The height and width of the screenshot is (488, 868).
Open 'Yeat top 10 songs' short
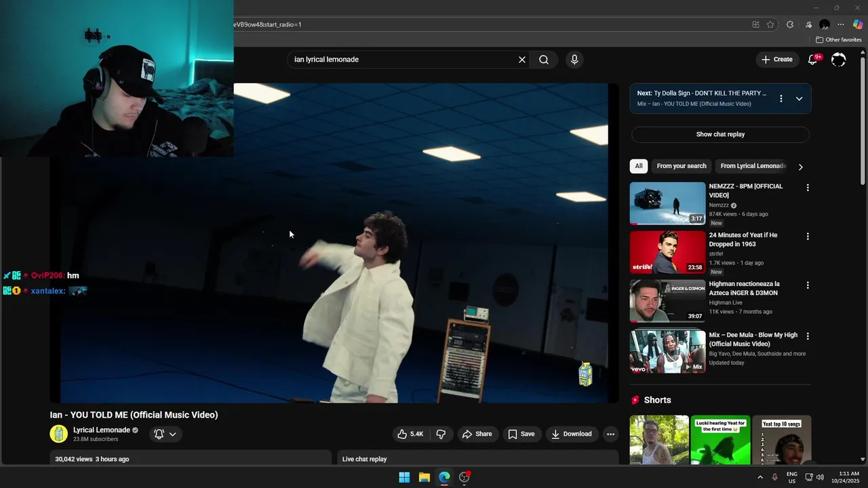[781, 440]
